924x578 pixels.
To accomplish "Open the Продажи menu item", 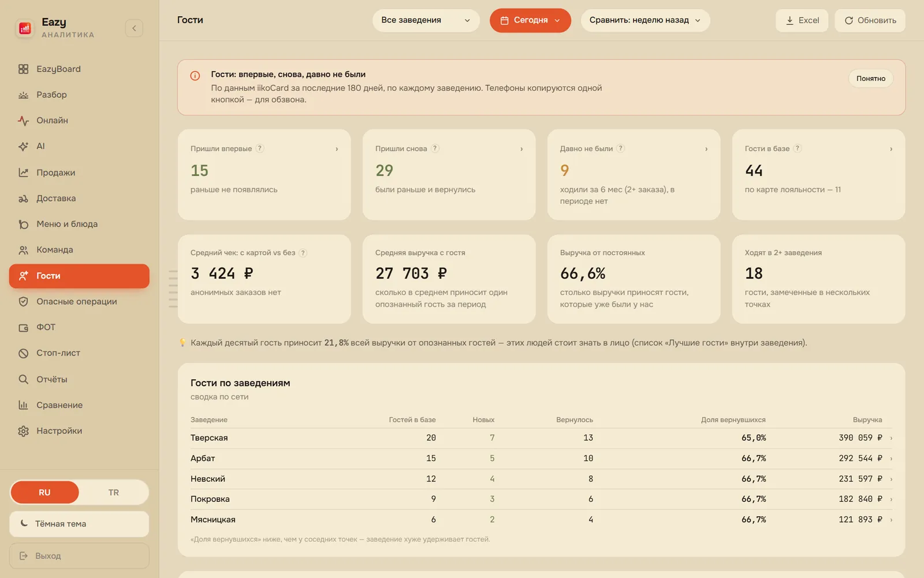I will point(79,172).
